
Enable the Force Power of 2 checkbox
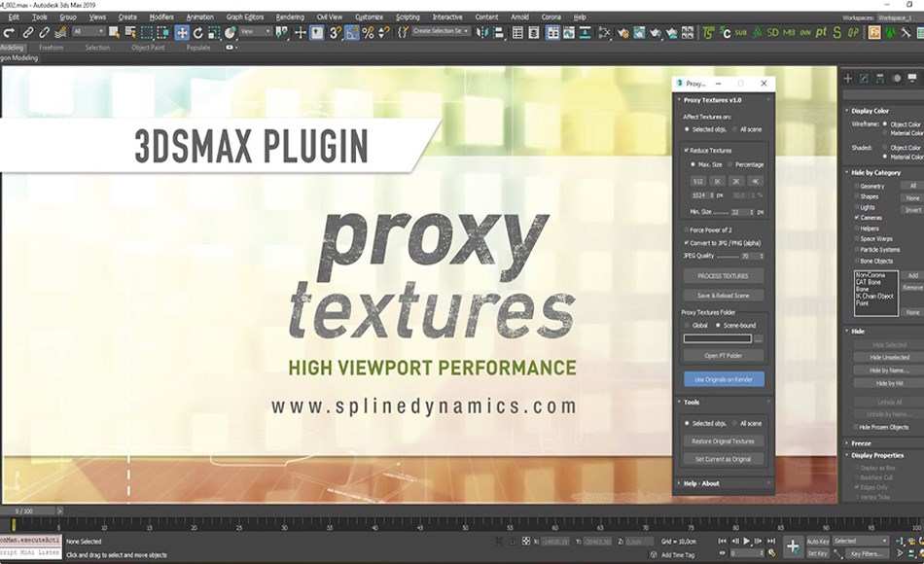click(687, 229)
